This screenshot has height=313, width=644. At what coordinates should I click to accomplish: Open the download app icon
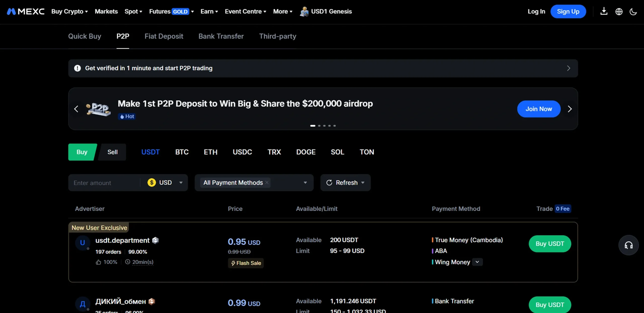604,11
